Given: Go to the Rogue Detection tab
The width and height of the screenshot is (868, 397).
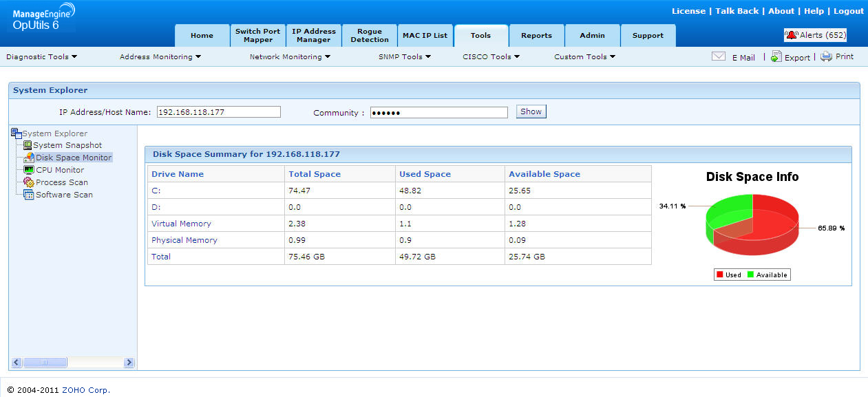Looking at the screenshot, I should tap(370, 36).
